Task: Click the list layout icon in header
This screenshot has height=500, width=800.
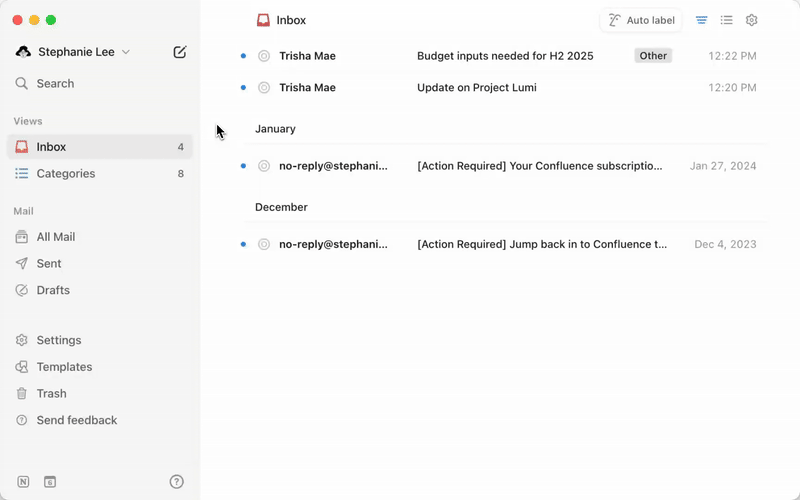Action: click(727, 20)
